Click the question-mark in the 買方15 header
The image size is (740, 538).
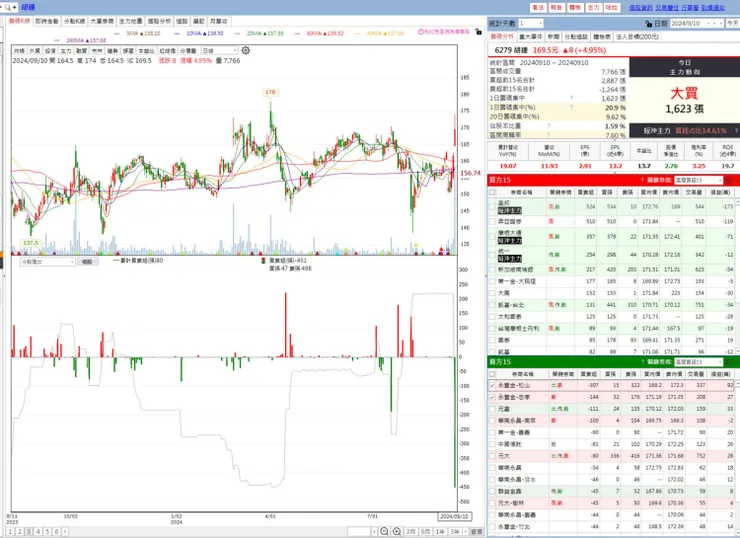[x=642, y=180]
